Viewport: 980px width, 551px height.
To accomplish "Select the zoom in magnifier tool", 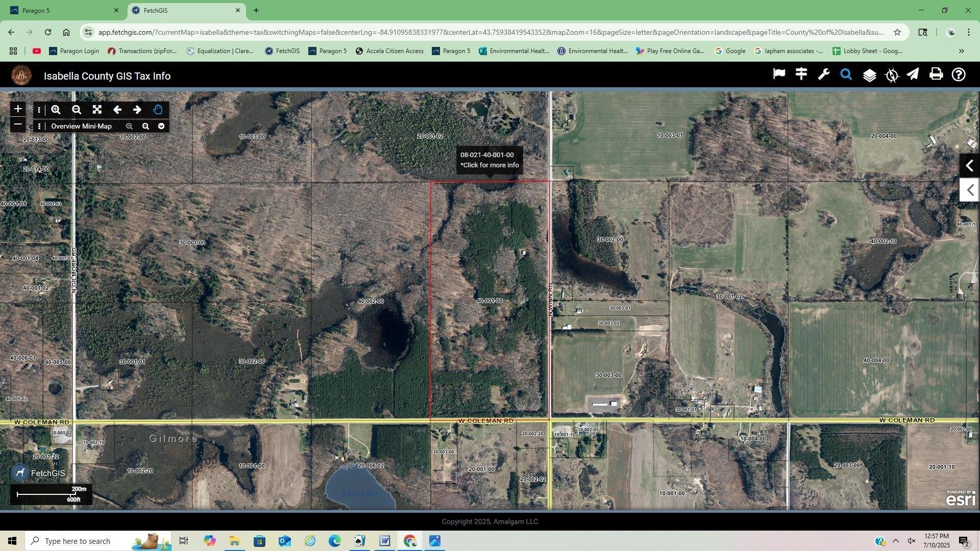I will point(56,110).
